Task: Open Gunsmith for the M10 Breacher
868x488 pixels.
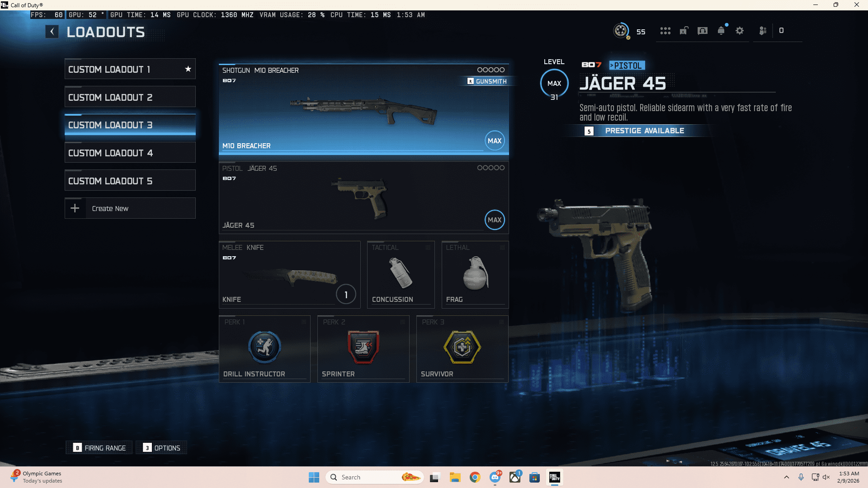Action: click(x=487, y=81)
